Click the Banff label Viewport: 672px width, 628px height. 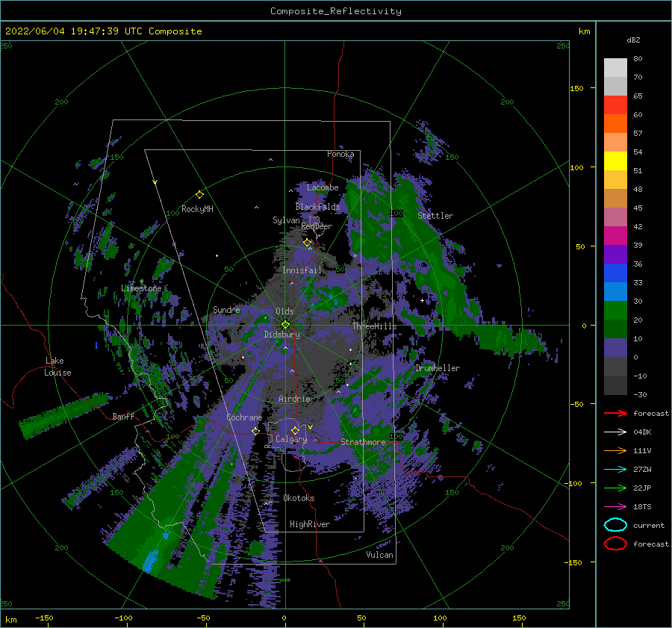pyautogui.click(x=123, y=416)
